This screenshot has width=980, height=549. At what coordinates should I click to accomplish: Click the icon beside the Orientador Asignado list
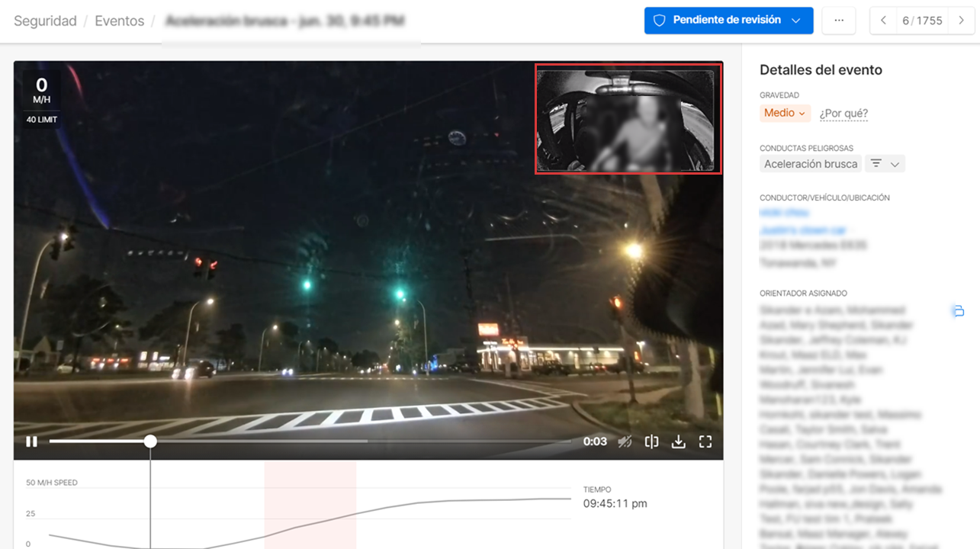tap(958, 311)
